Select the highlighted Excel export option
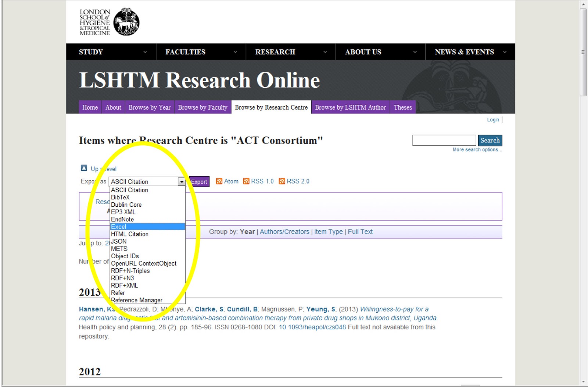Screen dimensions: 588x387 tap(147, 227)
